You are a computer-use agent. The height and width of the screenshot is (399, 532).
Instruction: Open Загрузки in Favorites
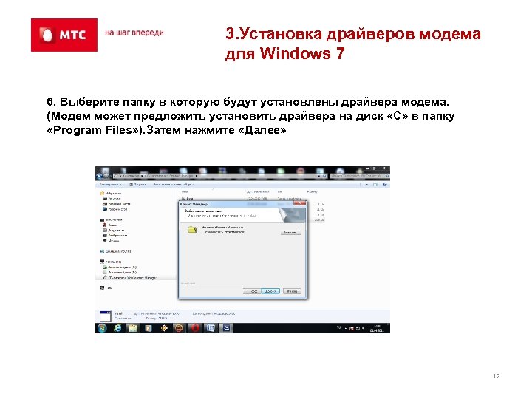point(112,199)
